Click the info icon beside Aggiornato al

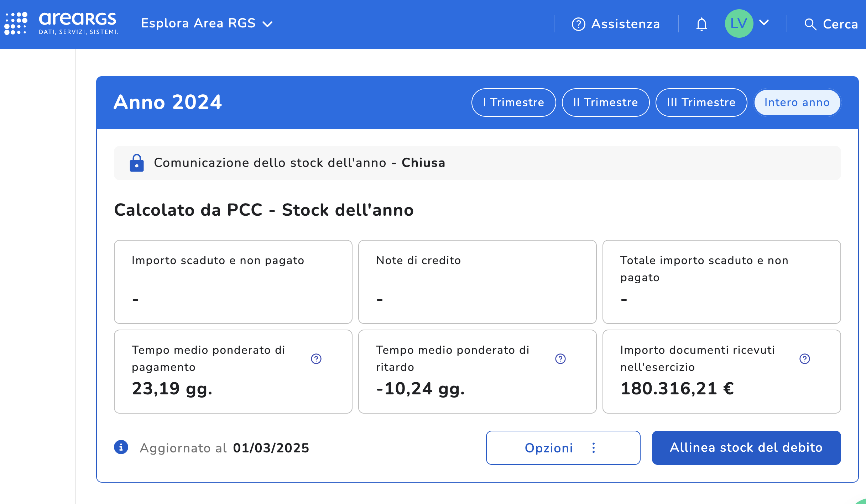(121, 447)
